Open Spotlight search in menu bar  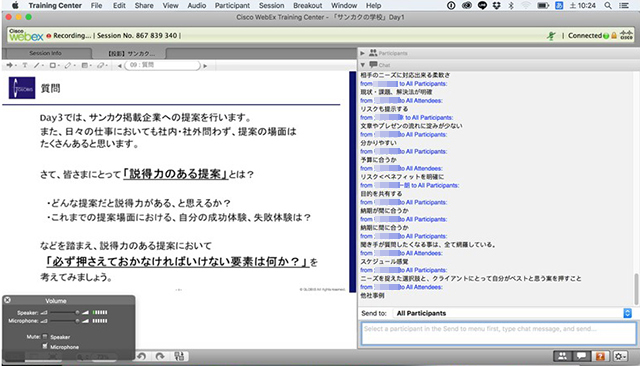608,5
